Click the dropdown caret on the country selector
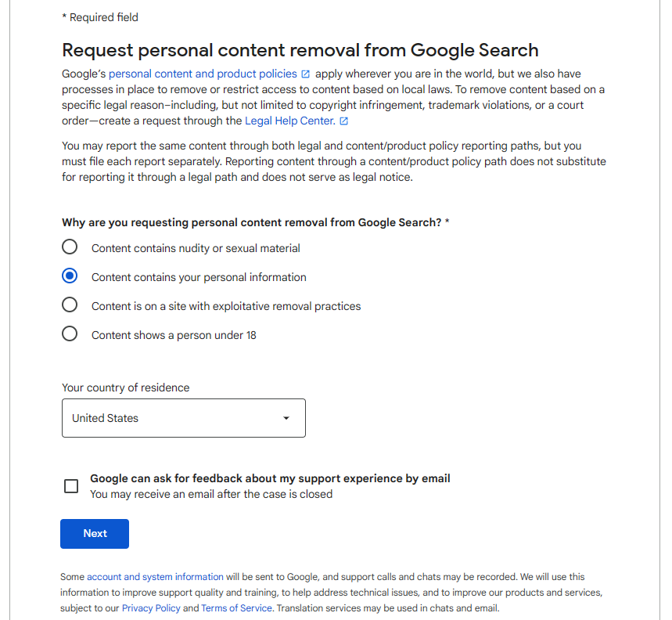The image size is (672, 620). [x=286, y=418]
